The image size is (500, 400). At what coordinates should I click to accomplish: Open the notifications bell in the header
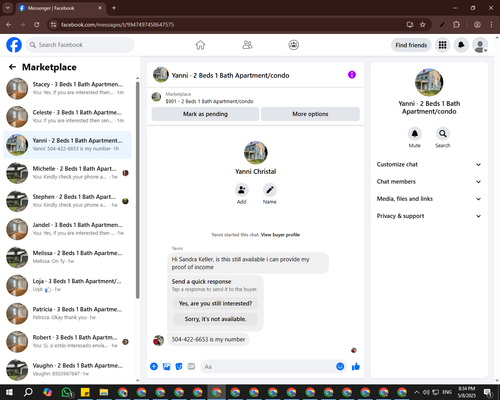point(461,45)
